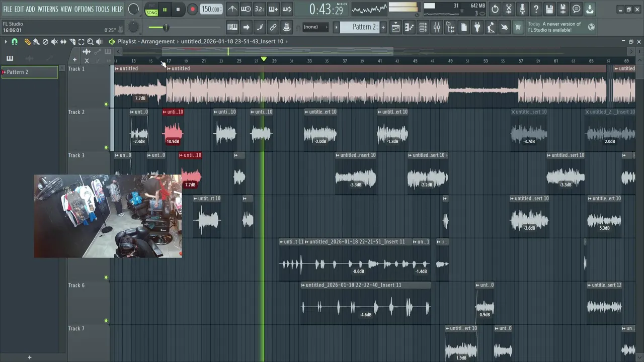The image size is (644, 362).
Task: Toggle wait for input before recording
Action: pyautogui.click(x=246, y=9)
